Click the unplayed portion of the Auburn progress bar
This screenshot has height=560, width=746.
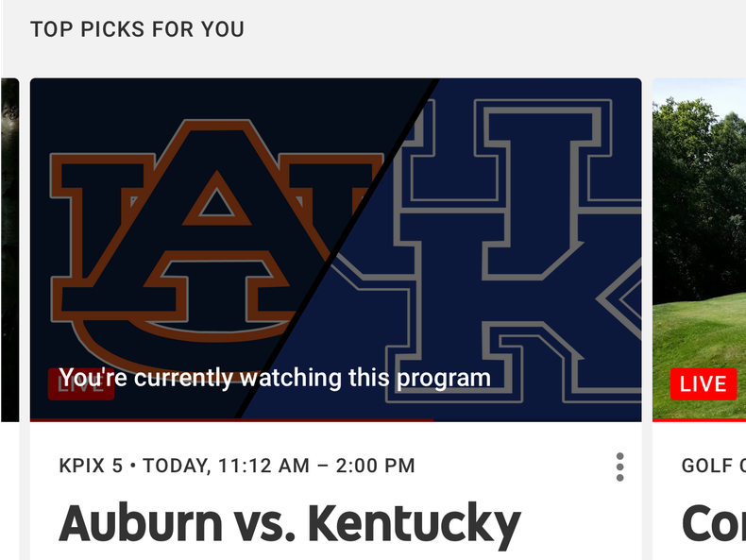(x=538, y=419)
